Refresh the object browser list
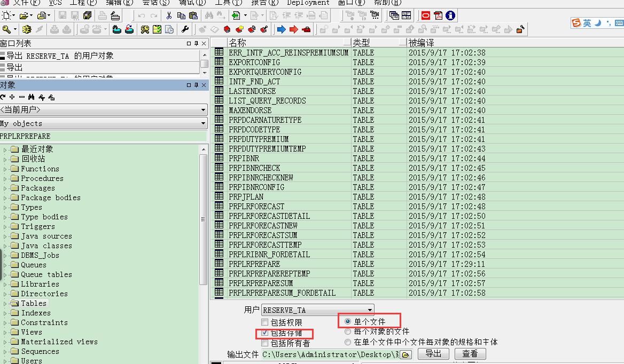Screen dimensions: 624x364 (3, 97)
